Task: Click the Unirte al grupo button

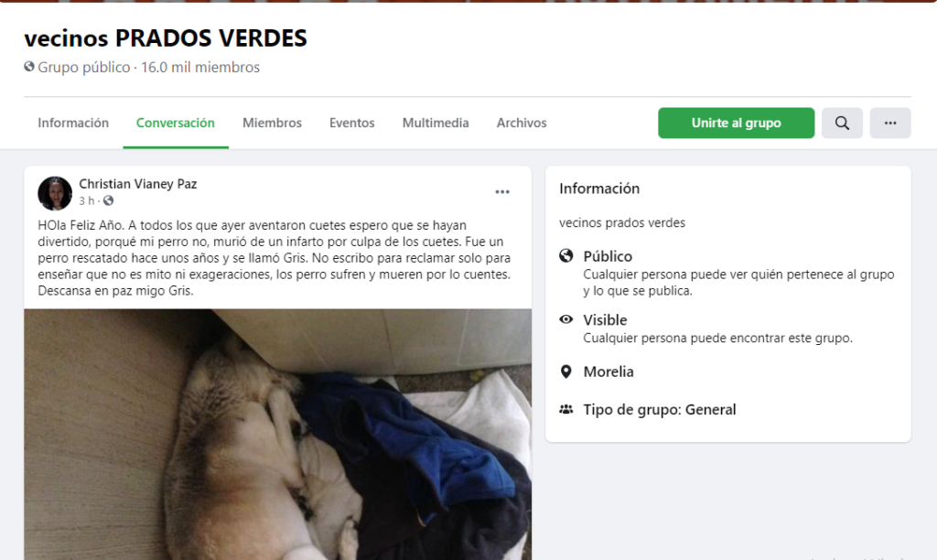Action: [x=737, y=124]
